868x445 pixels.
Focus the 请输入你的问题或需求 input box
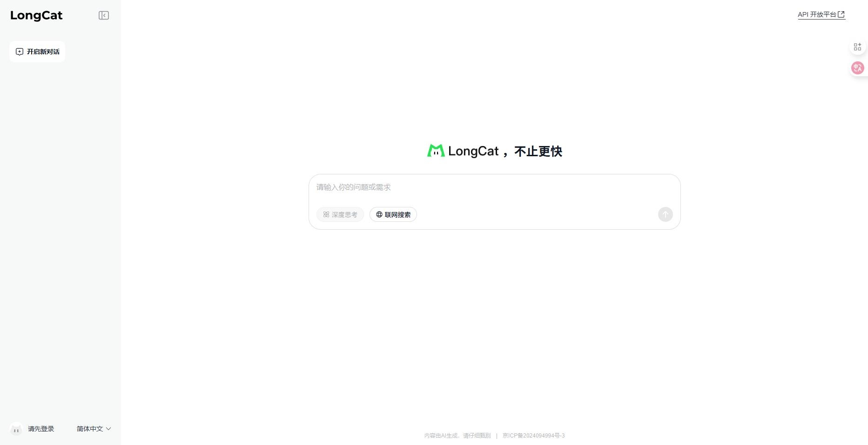coord(493,187)
